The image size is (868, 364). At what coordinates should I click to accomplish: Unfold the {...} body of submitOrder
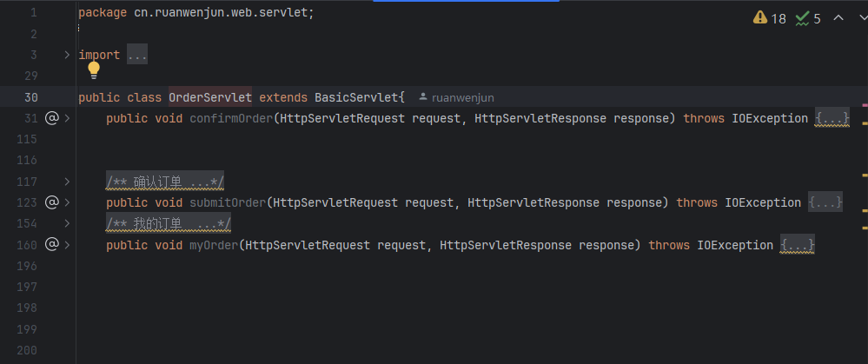click(825, 202)
